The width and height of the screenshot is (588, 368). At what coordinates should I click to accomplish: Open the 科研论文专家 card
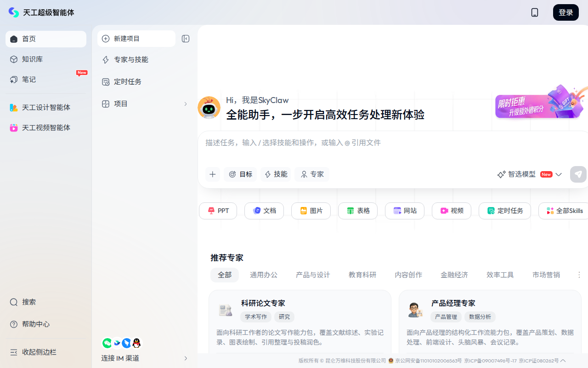click(300, 322)
